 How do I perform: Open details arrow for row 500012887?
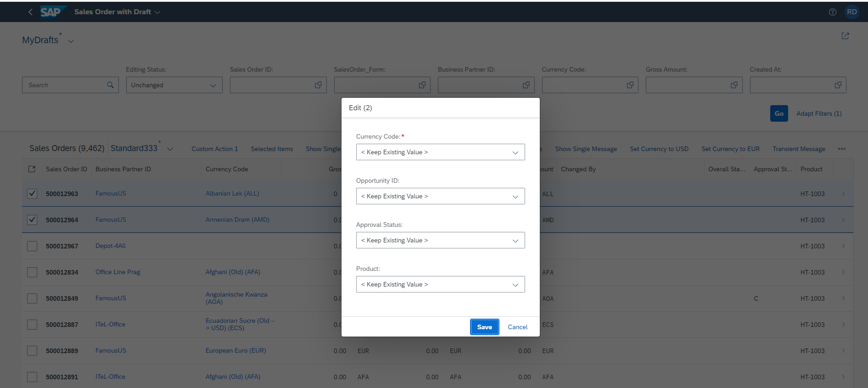tap(843, 325)
